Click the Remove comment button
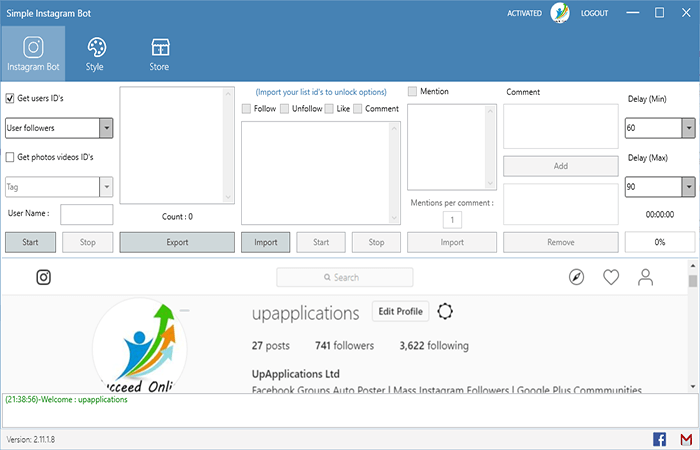Image resolution: width=700 pixels, height=450 pixels. tap(561, 242)
